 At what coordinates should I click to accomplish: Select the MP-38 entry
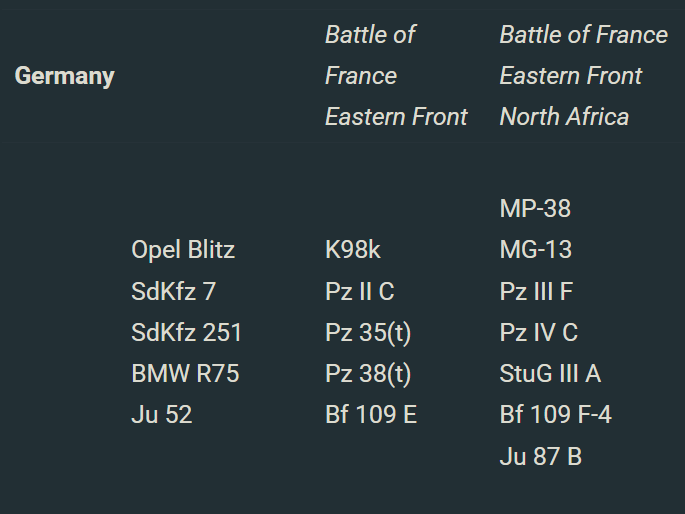[535, 209]
